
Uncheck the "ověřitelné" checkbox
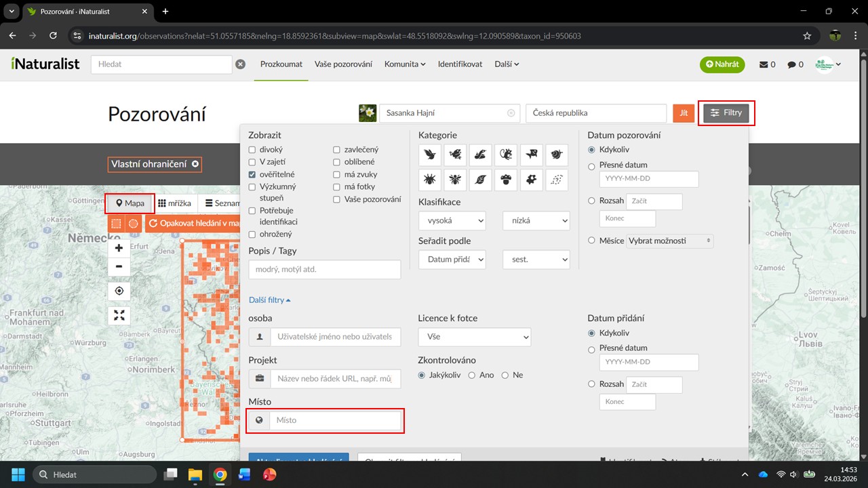coord(252,174)
